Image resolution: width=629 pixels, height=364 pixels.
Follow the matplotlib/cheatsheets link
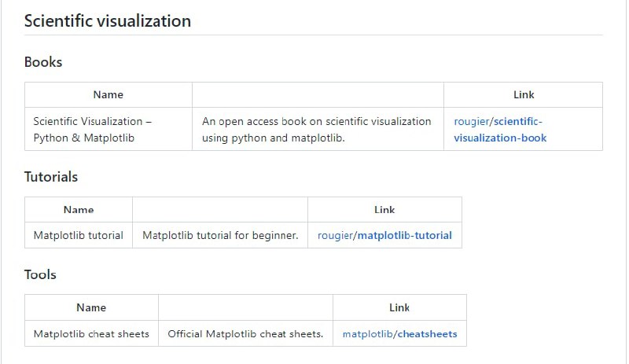[x=399, y=333]
